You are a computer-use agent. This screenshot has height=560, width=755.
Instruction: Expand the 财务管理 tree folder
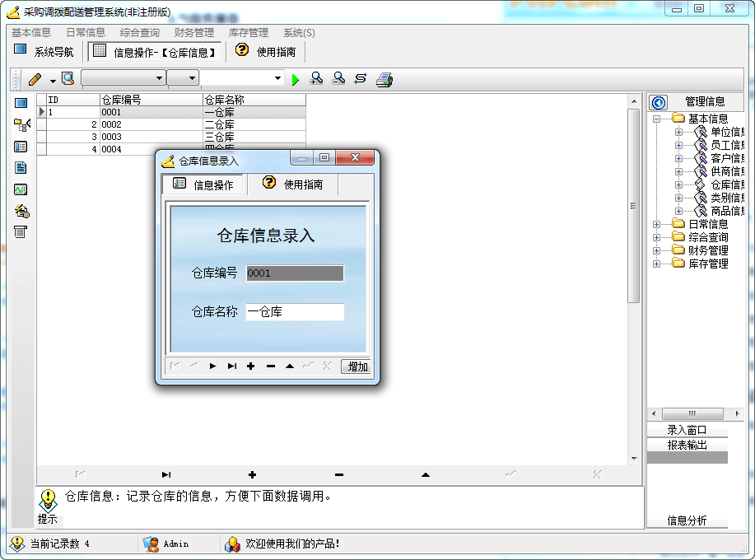click(x=657, y=250)
